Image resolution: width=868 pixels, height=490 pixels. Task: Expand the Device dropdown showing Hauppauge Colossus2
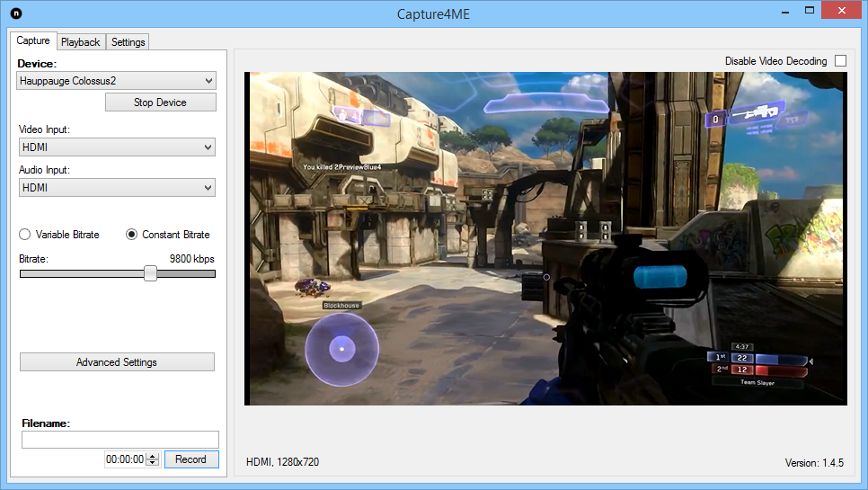coord(116,81)
